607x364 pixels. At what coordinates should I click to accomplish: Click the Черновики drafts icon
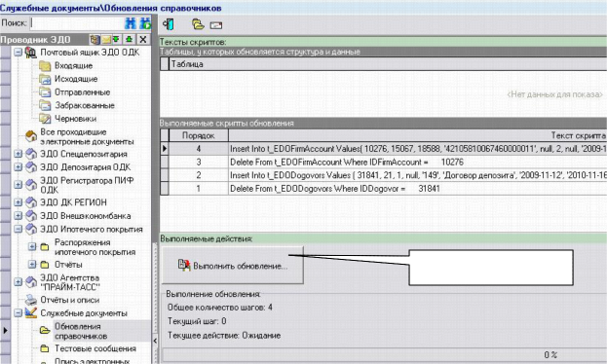pos(45,119)
